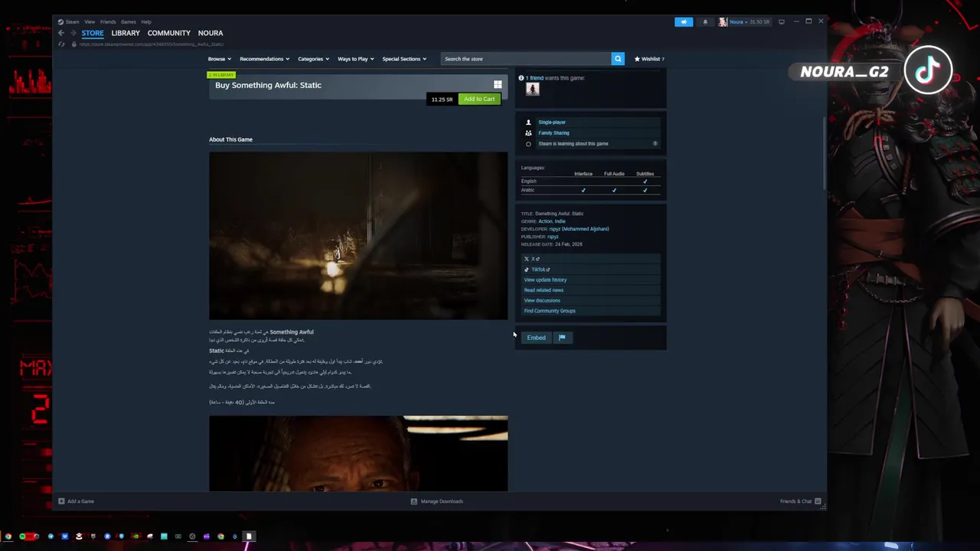The height and width of the screenshot is (551, 980).
Task: Open Spotify from the taskbar
Action: pyautogui.click(x=22, y=536)
